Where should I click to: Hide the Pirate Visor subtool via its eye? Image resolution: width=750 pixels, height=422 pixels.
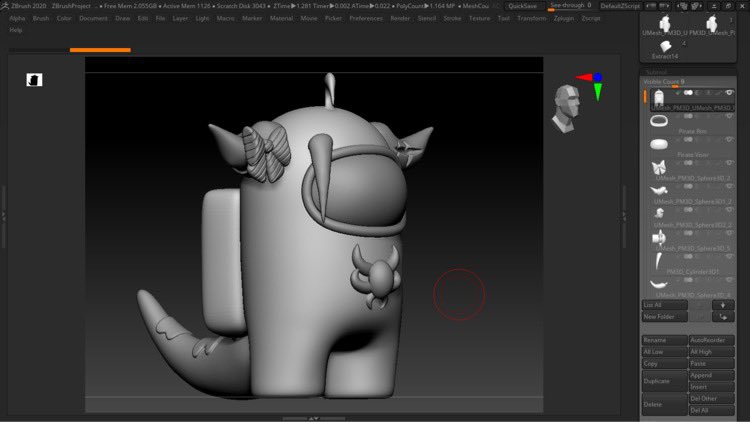pos(729,140)
